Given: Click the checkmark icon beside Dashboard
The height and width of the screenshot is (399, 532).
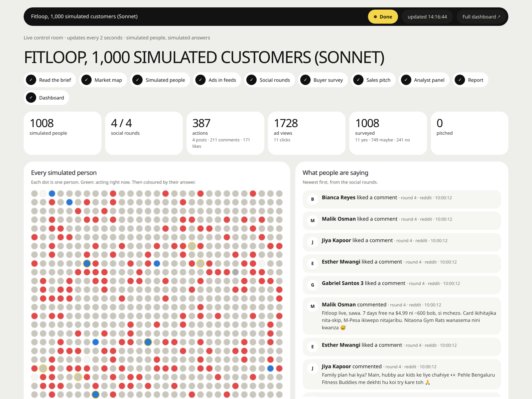Looking at the screenshot, I should (31, 97).
